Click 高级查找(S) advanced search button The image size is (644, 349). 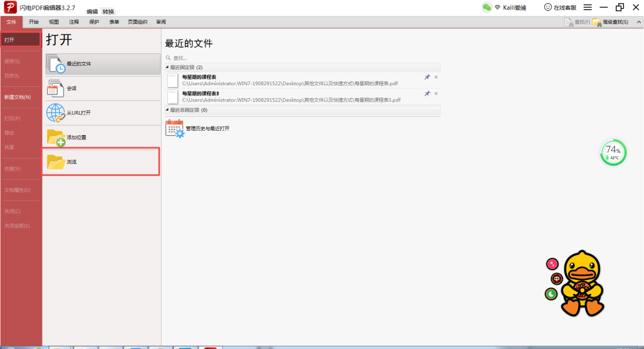click(611, 22)
